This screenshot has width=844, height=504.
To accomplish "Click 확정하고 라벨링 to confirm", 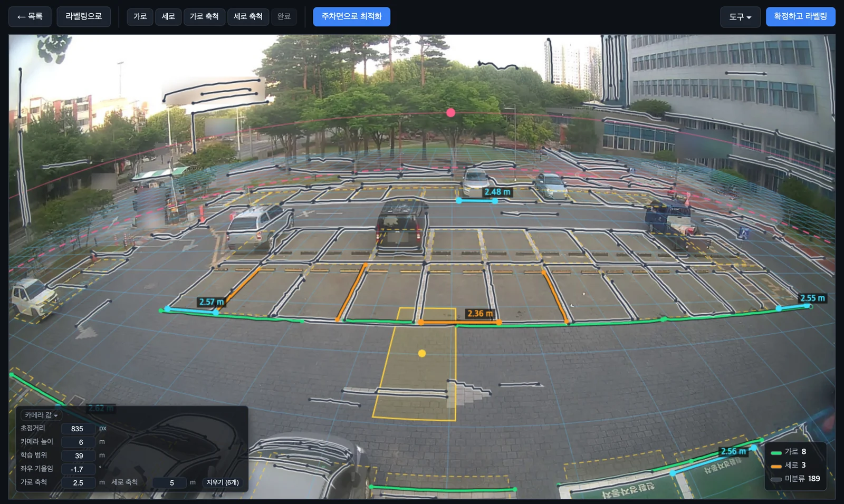I will pos(800,16).
